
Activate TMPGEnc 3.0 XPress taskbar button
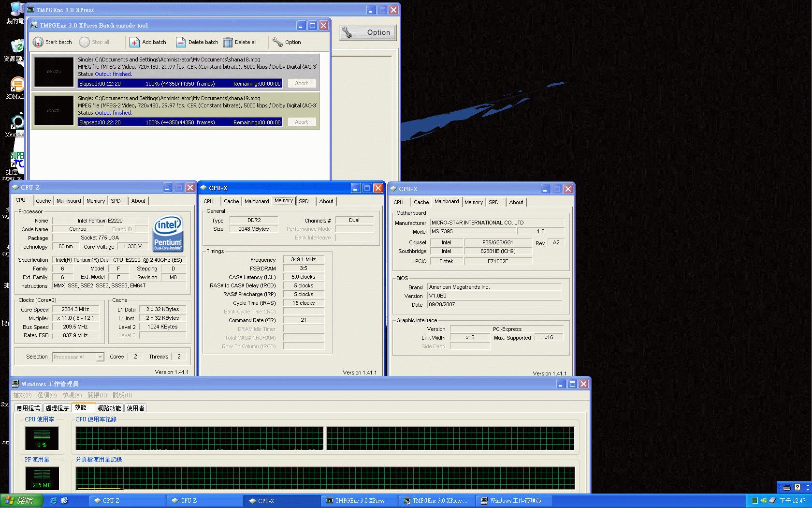(359, 501)
